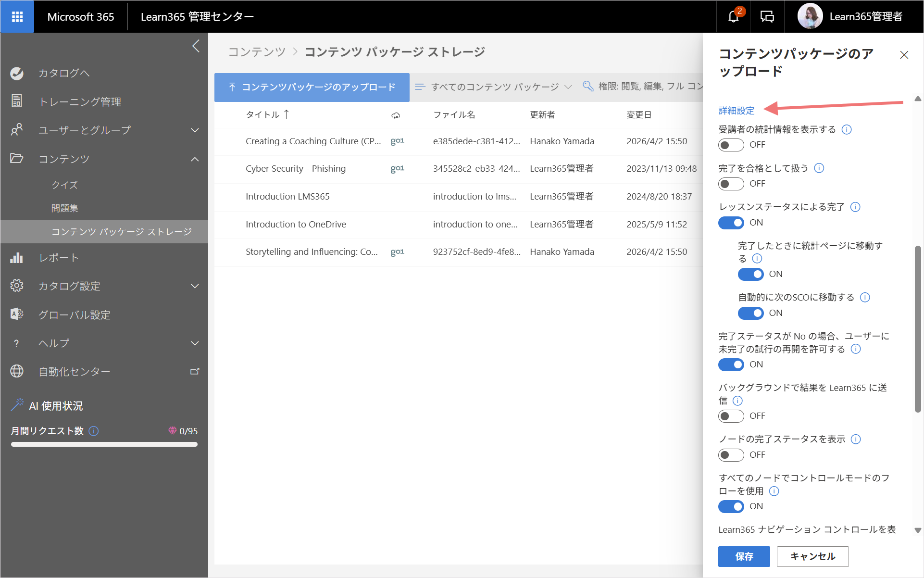
Task: Click info icon beside ノードの完了ステータスを表示
Action: (x=856, y=439)
